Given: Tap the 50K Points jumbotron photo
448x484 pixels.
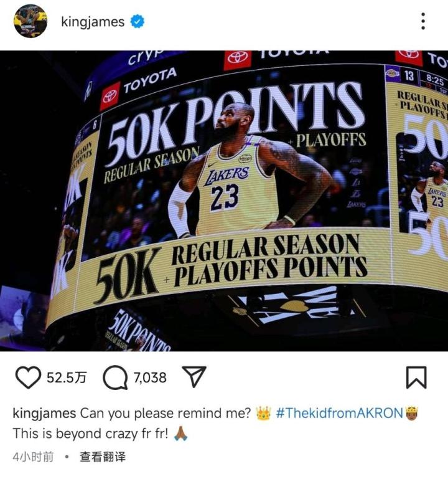Looking at the screenshot, I should [224, 201].
